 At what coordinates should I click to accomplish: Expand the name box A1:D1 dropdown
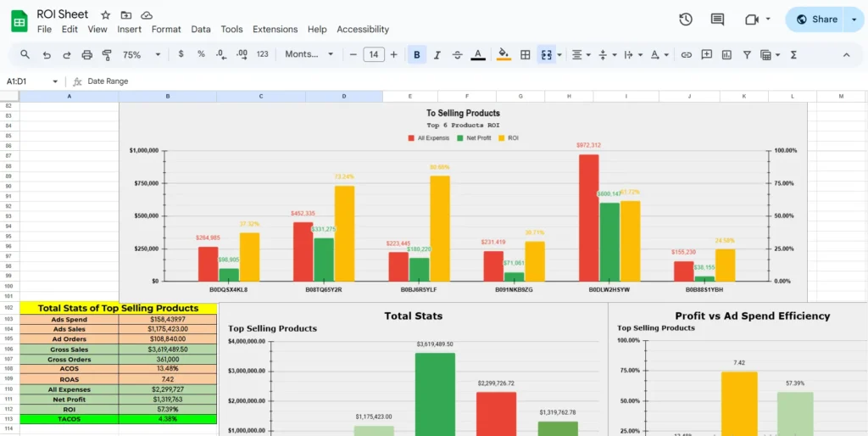coord(55,81)
